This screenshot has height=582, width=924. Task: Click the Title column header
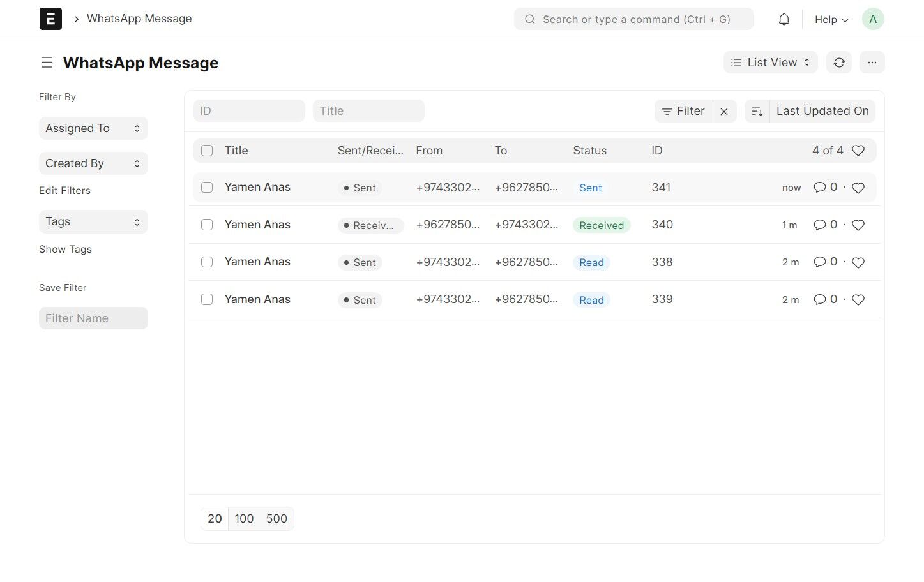(x=236, y=151)
